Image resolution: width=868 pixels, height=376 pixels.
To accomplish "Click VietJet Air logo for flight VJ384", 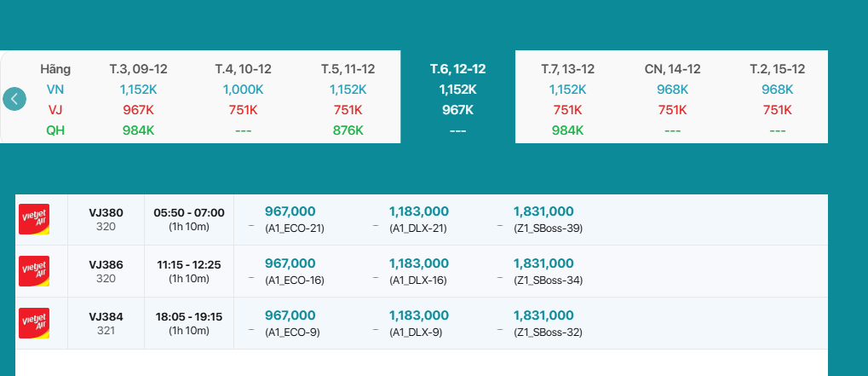I will coord(34,323).
